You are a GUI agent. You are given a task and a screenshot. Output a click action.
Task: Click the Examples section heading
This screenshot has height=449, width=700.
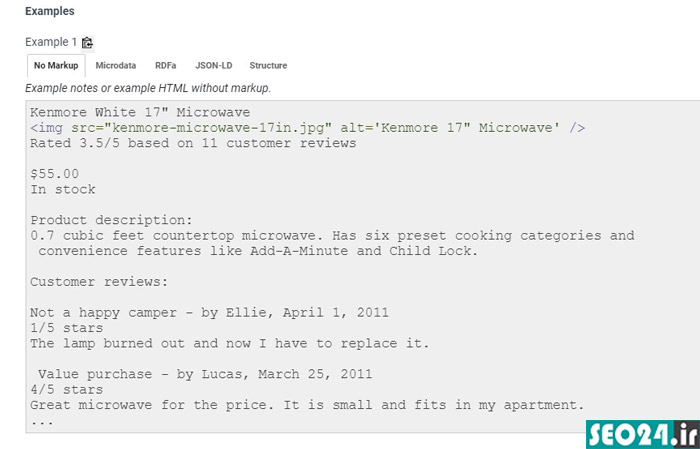tap(50, 11)
